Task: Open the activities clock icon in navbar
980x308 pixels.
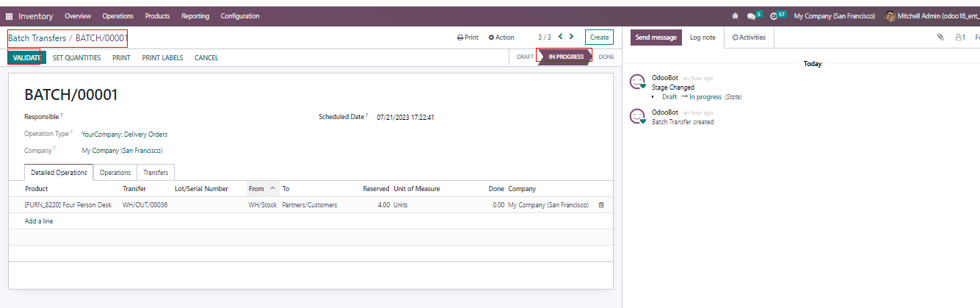Action: [x=774, y=16]
